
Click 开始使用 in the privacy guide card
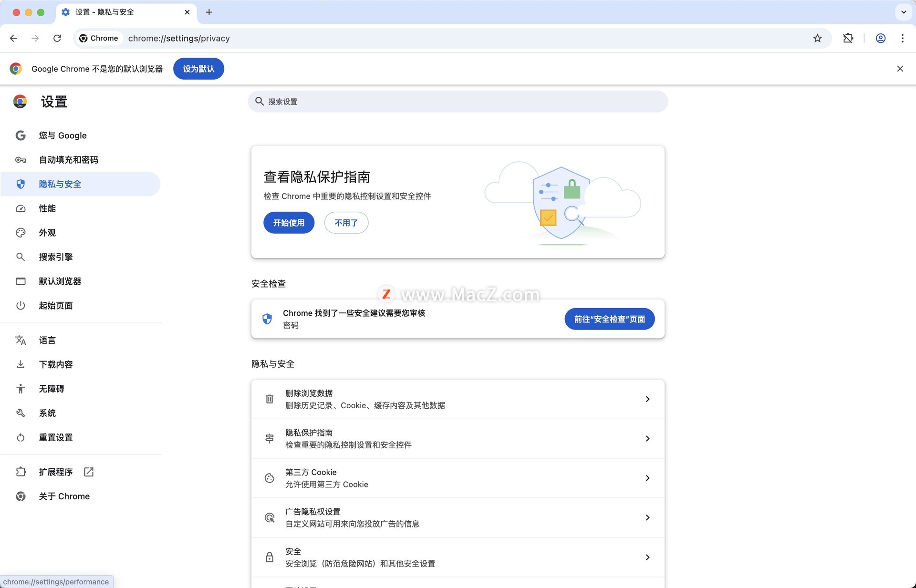289,223
